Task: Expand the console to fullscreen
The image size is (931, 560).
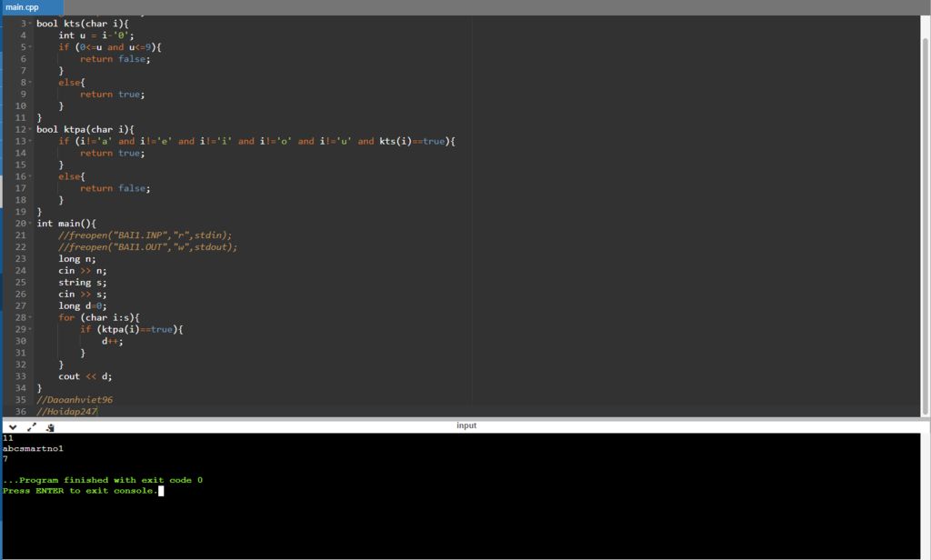Action: click(x=32, y=426)
